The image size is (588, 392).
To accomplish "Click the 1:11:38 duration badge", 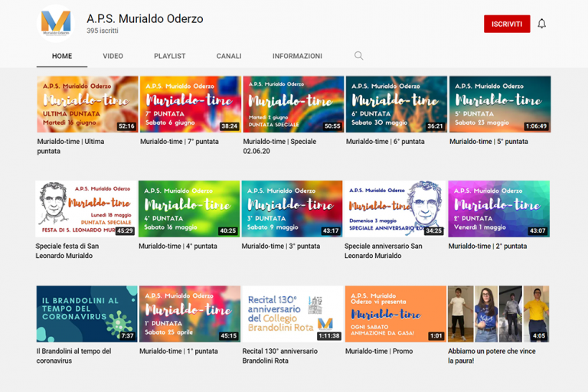I will point(329,336).
